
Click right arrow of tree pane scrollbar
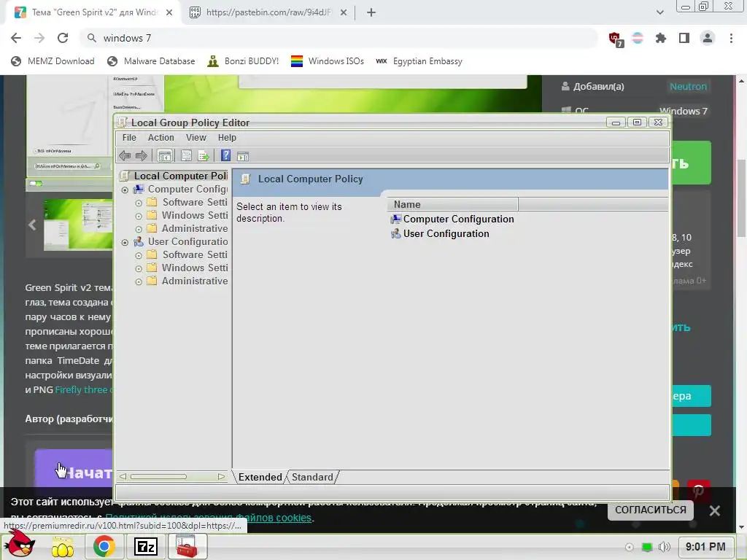tap(221, 476)
